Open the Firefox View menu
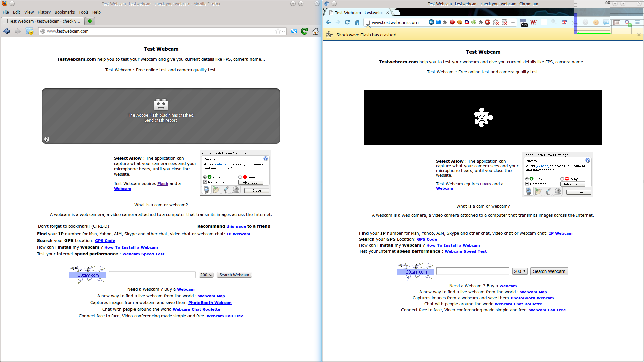Viewport: 644px width, 362px height. coord(29,12)
